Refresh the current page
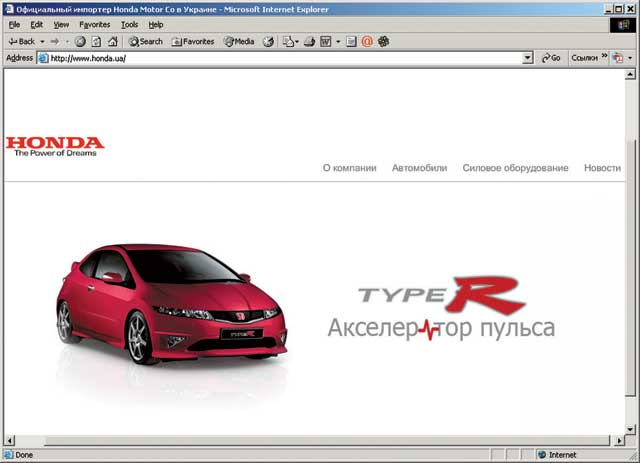Image resolution: width=640 pixels, height=463 pixels. (x=96, y=41)
